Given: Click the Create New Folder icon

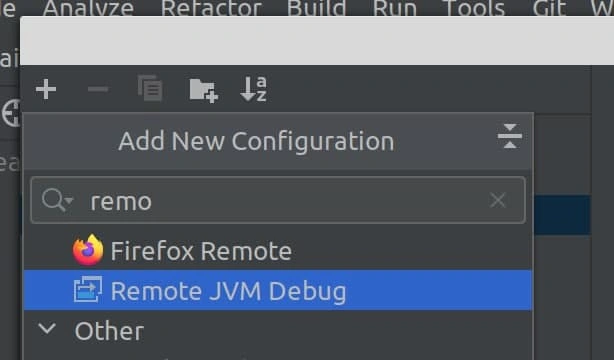Looking at the screenshot, I should 204,90.
